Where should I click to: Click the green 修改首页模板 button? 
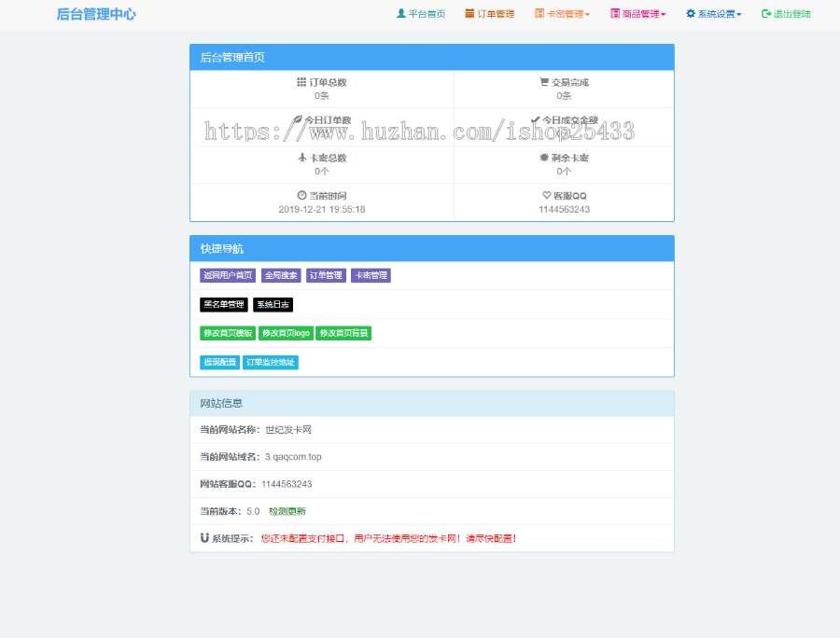(228, 333)
